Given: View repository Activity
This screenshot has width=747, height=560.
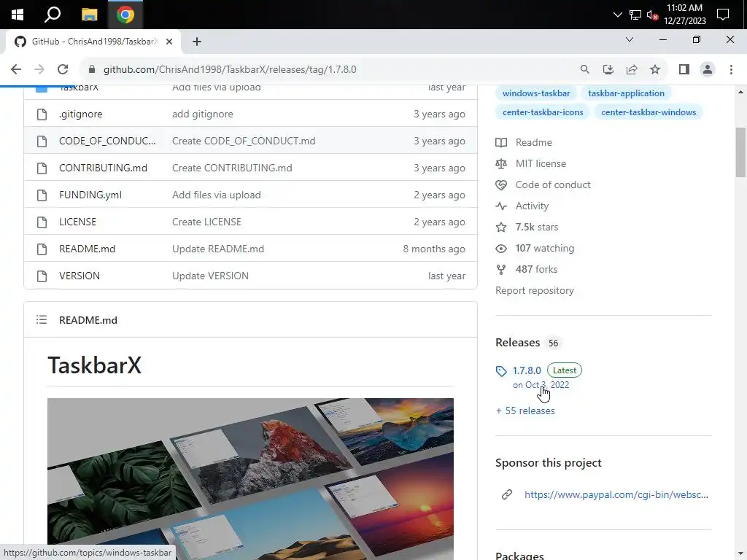Looking at the screenshot, I should tap(532, 206).
